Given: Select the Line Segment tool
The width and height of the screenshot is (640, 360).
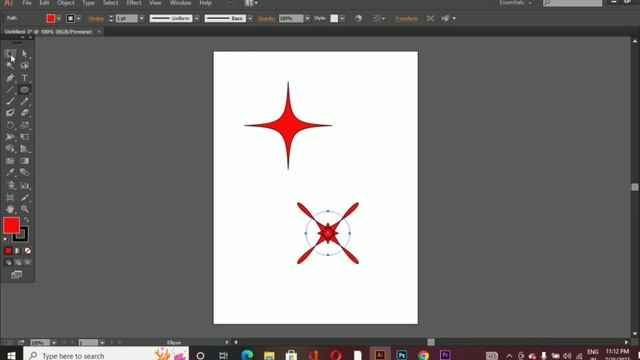Looking at the screenshot, I should [x=10, y=89].
